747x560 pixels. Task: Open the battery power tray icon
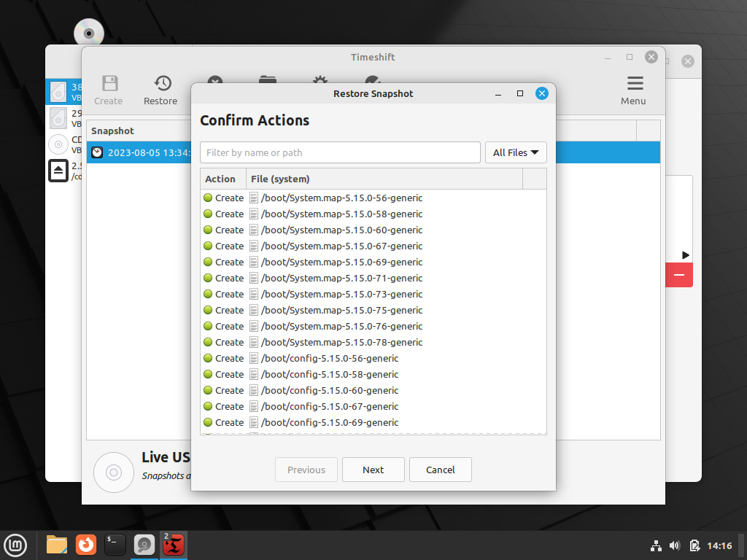pyautogui.click(x=694, y=545)
